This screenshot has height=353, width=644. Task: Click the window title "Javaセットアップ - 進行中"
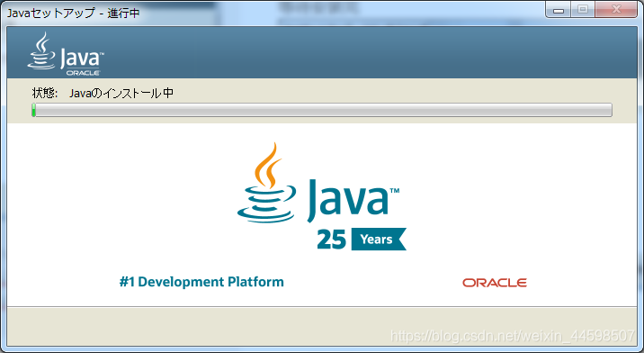pos(74,14)
